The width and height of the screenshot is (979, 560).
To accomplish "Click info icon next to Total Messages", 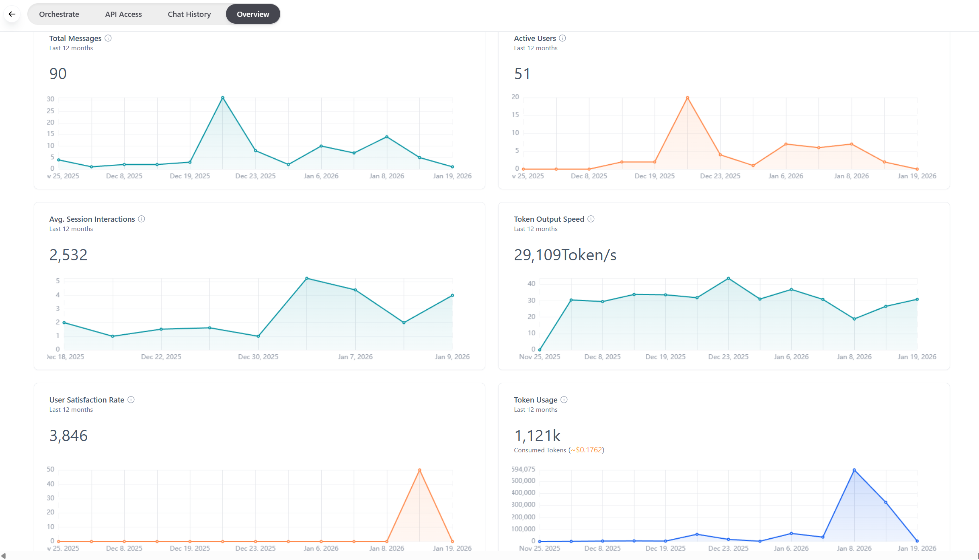I will click(x=108, y=38).
